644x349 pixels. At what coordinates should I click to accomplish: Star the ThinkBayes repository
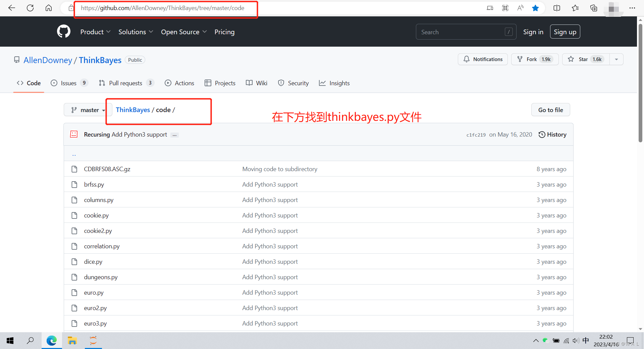[x=586, y=59]
